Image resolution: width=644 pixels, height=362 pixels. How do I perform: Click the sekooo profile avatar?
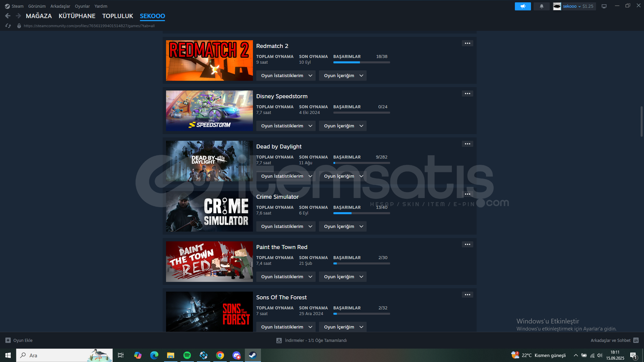(x=557, y=6)
